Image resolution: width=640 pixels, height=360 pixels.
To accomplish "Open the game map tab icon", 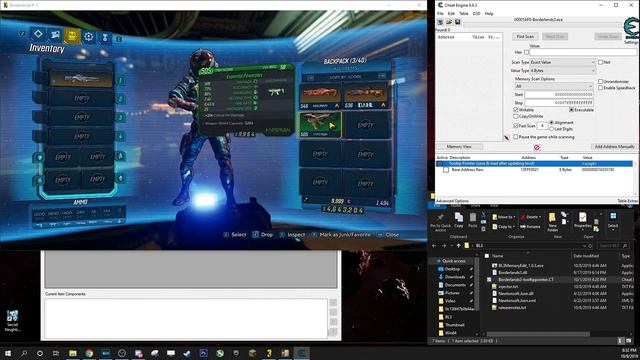I will pyautogui.click(x=38, y=35).
